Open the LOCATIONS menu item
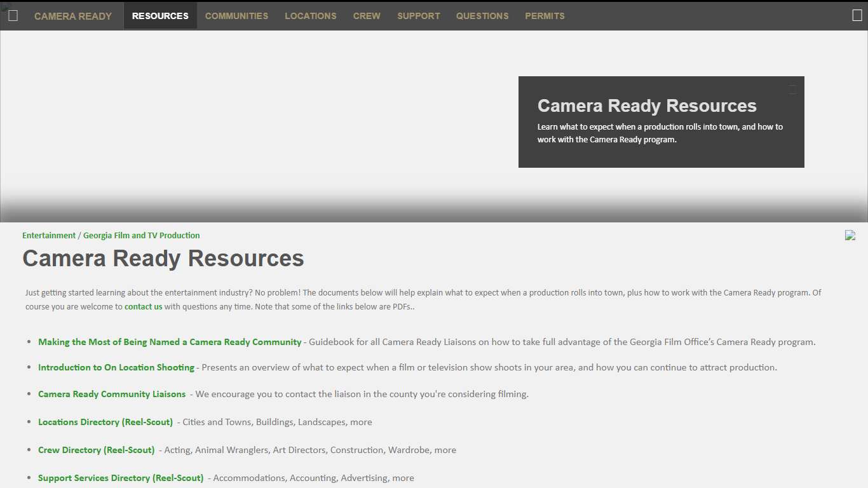This screenshot has height=488, width=868. 310,16
